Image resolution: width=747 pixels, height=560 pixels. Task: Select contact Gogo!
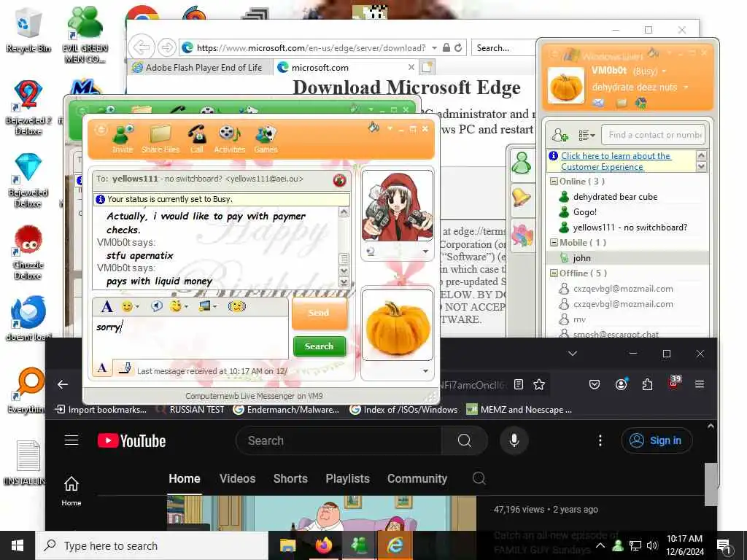coord(584,212)
